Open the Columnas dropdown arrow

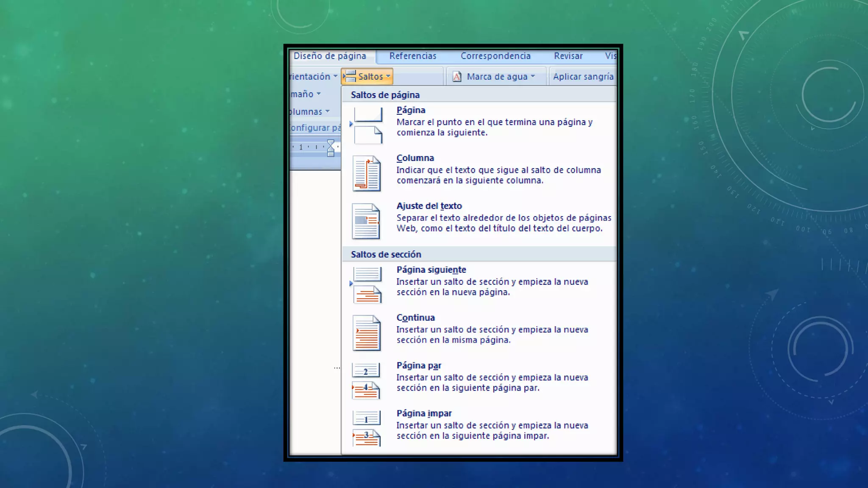[328, 111]
